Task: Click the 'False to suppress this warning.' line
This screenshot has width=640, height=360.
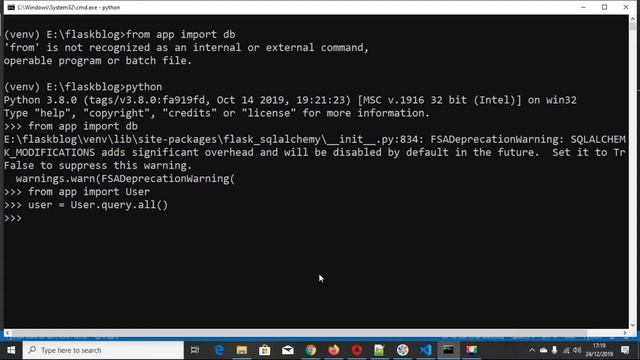Action: (x=98, y=165)
